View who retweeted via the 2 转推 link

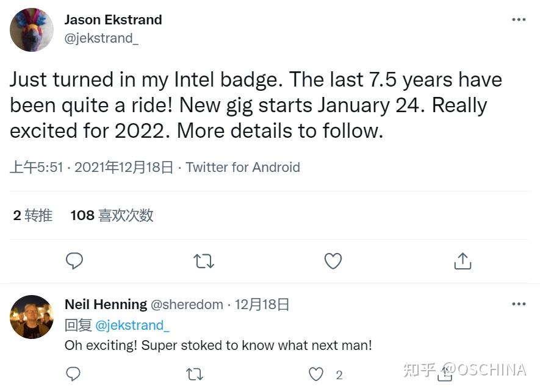[31, 215]
